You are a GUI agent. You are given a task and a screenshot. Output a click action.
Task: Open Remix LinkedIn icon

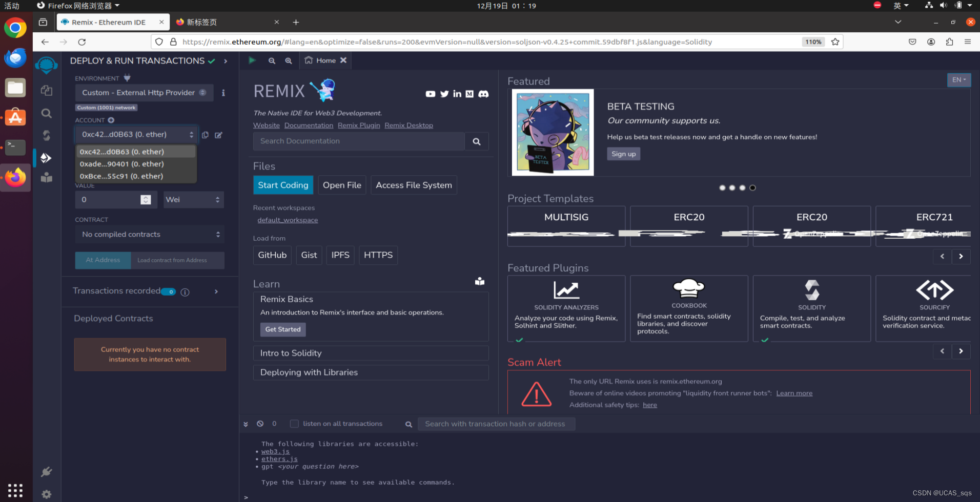coord(457,94)
